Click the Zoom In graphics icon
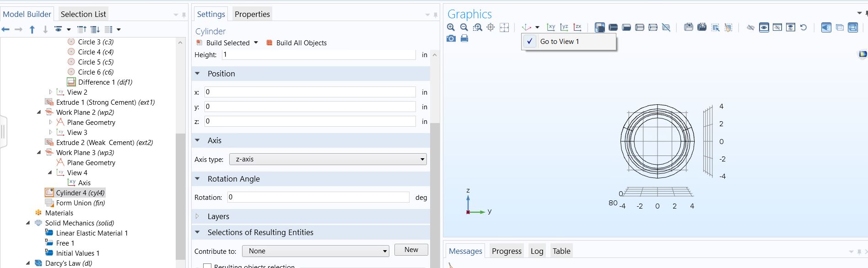Screen dimensions: 868x268 point(451,27)
